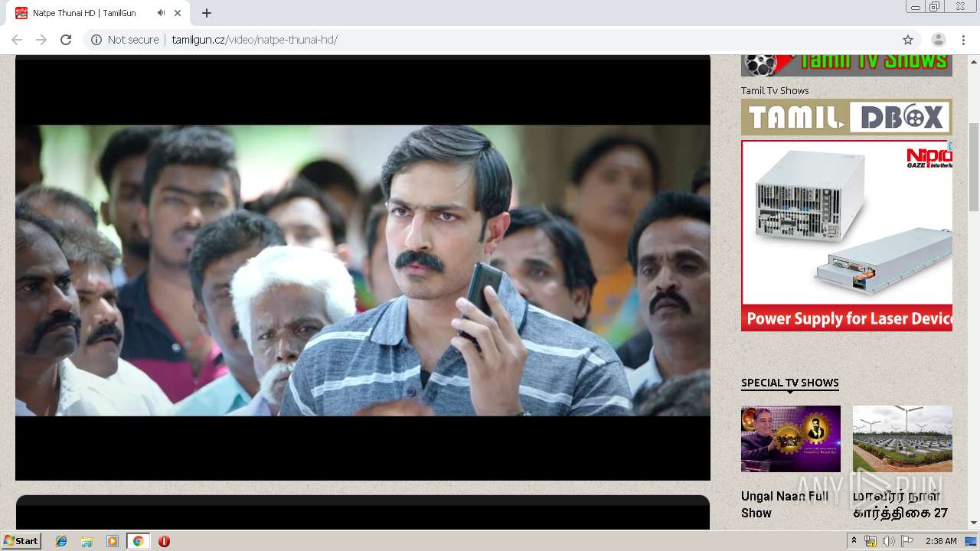The height and width of the screenshot is (551, 980).
Task: Open Windows Media Player taskbar icon
Action: pos(113,541)
